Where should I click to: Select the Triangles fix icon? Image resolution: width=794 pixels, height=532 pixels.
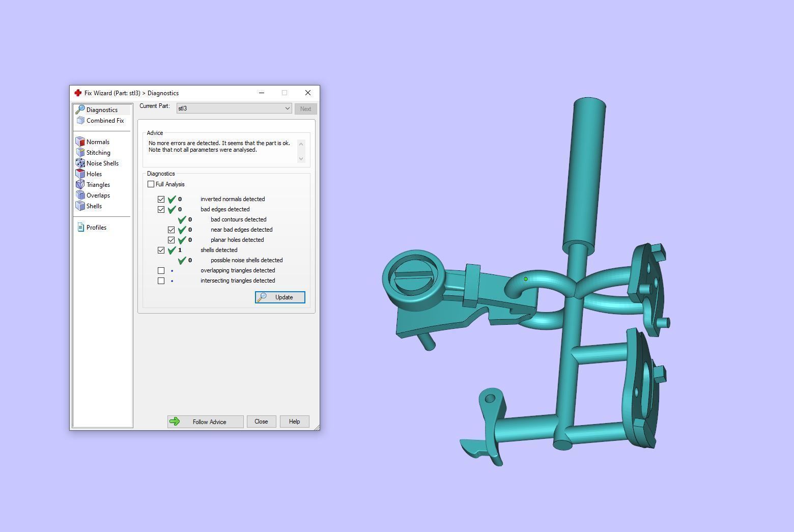[80, 184]
